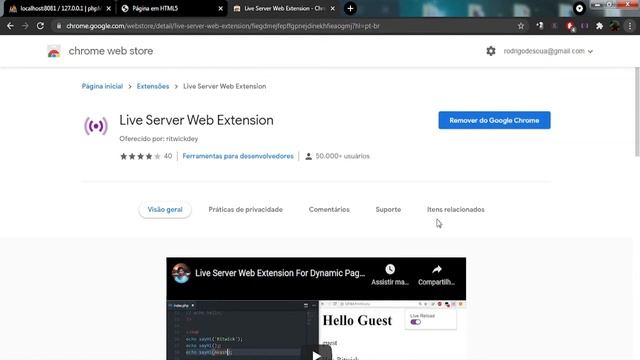The image size is (640, 360).
Task: Follow the Página inicial breadcrumb link
Action: [x=102, y=87]
